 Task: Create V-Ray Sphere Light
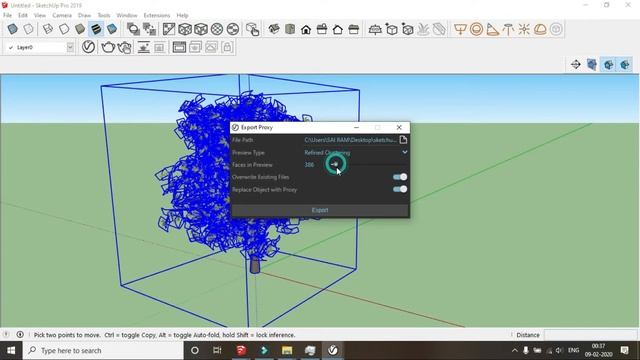pyautogui.click(x=476, y=29)
